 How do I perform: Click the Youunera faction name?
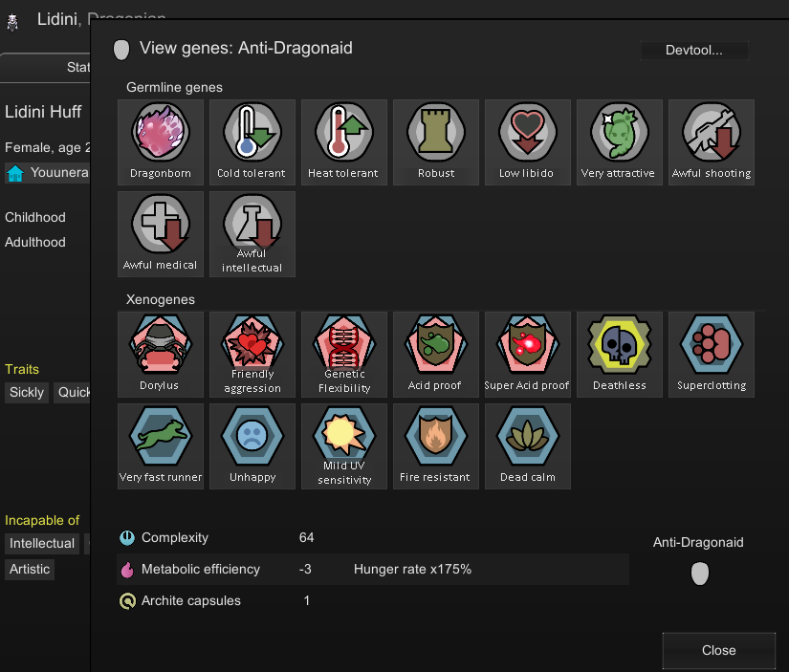(59, 172)
